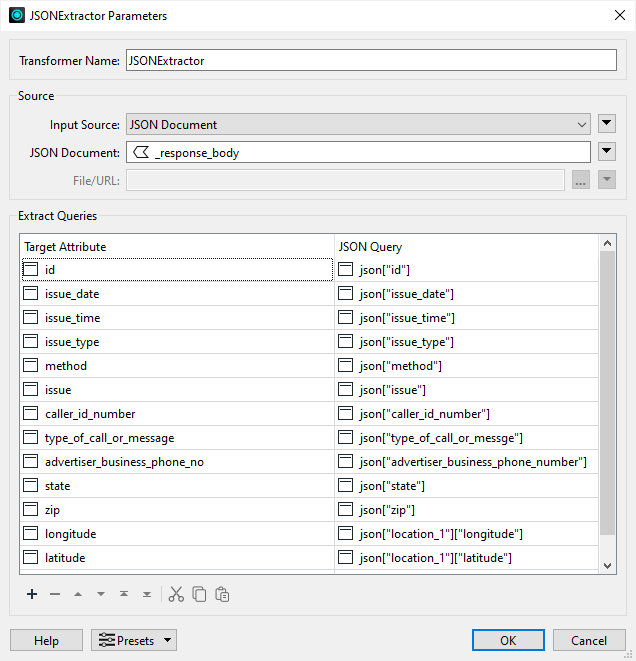Screen dimensions: 636x661
Task: Move selected row to top
Action: coord(124,594)
